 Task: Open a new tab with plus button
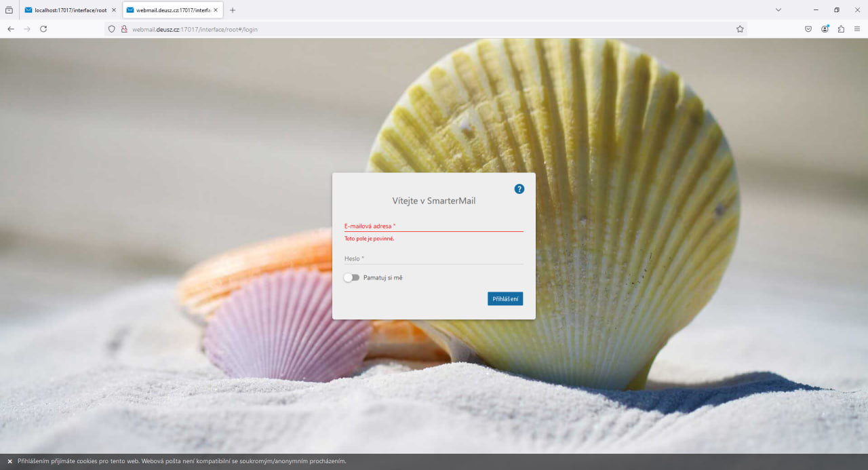(233, 10)
